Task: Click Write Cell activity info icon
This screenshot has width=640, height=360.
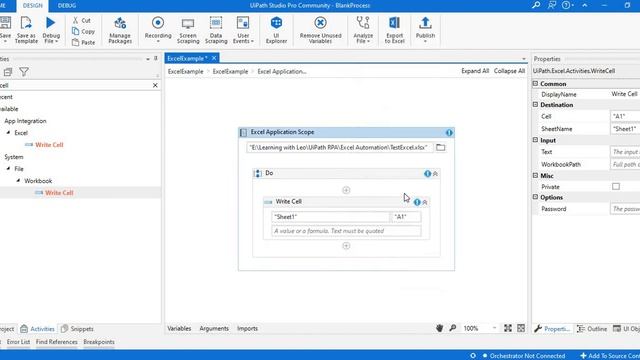Action: tap(417, 202)
